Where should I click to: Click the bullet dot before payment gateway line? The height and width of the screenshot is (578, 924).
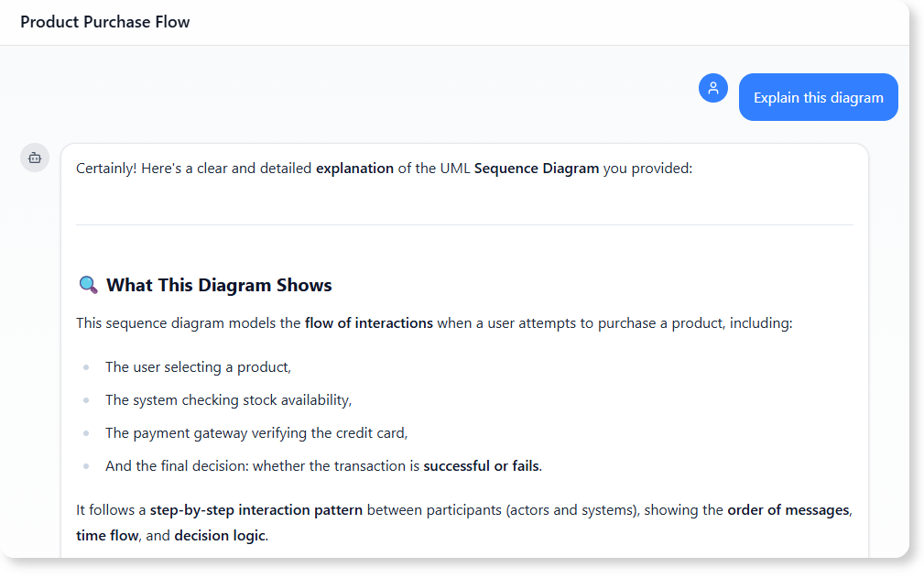[86, 433]
